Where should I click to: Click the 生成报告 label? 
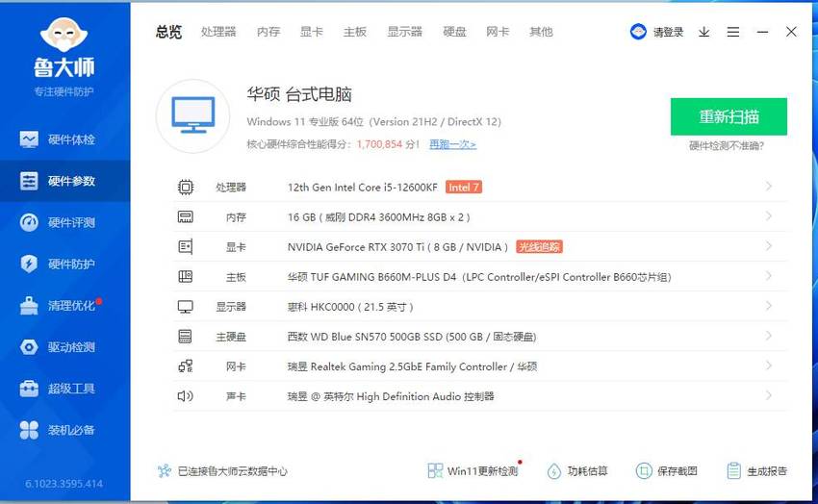click(x=767, y=471)
